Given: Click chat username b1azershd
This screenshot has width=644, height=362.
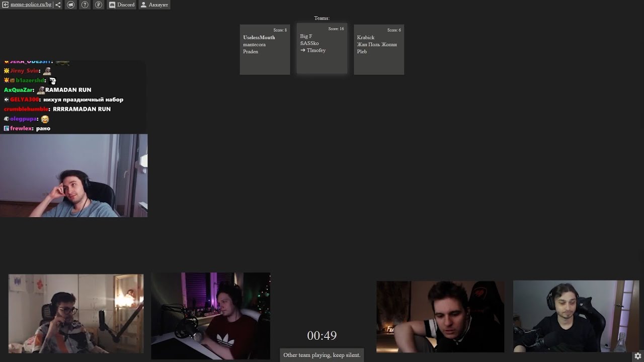Looking at the screenshot, I should (x=30, y=80).
